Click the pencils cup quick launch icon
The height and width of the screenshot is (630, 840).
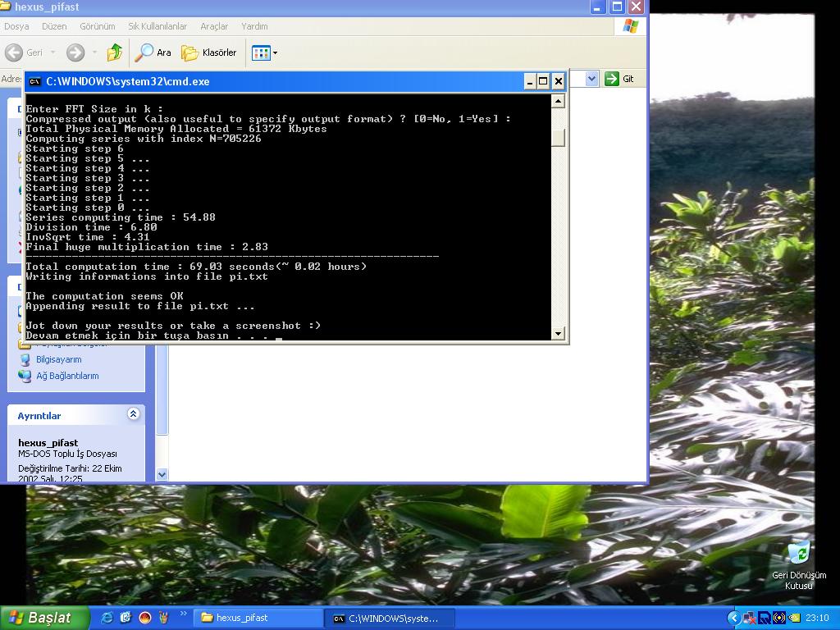pos(164,618)
